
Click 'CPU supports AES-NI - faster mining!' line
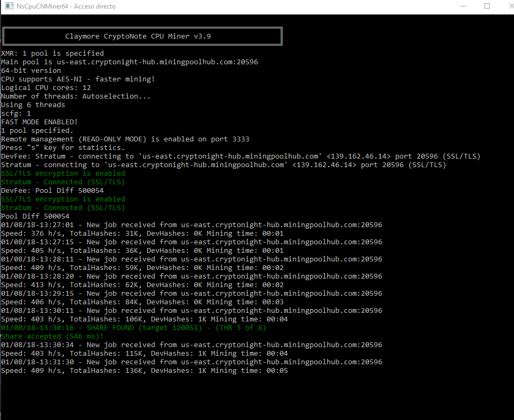pos(78,79)
